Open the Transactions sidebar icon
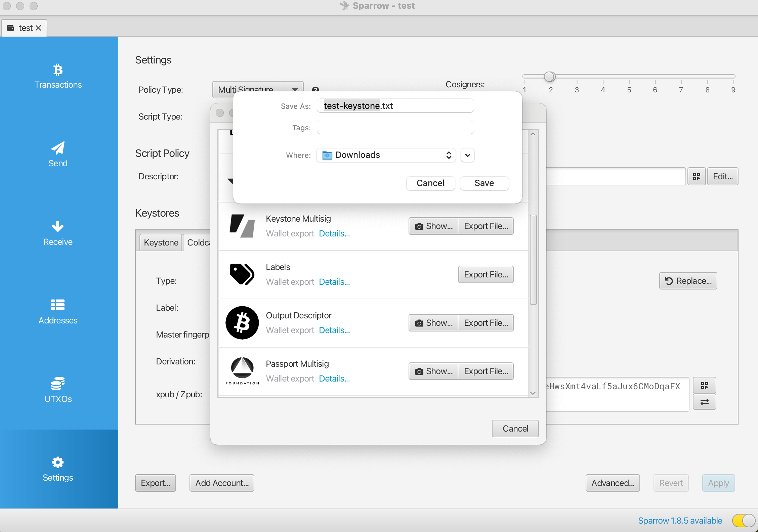 (x=58, y=70)
